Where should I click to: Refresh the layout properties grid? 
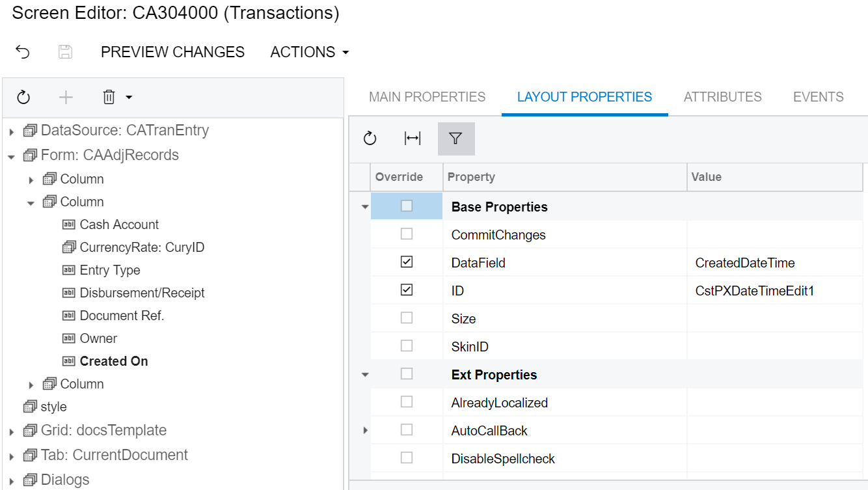click(x=370, y=139)
